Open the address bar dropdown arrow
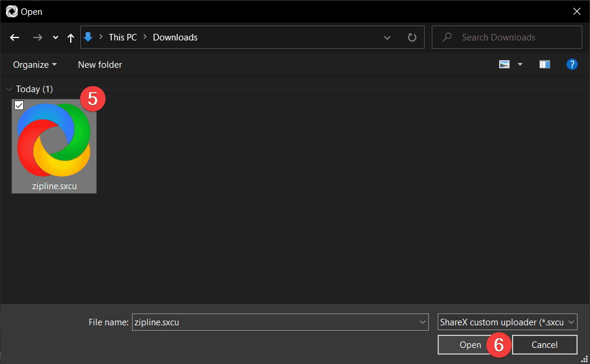Viewport: 590px width, 364px height. click(387, 37)
